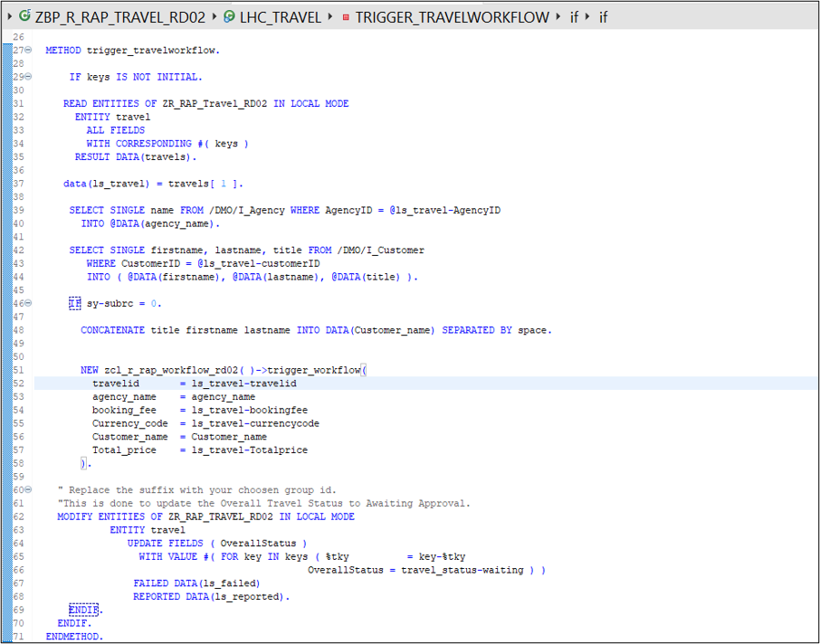
Task: Select the first 'if' breadcrumb item
Action: click(x=574, y=17)
